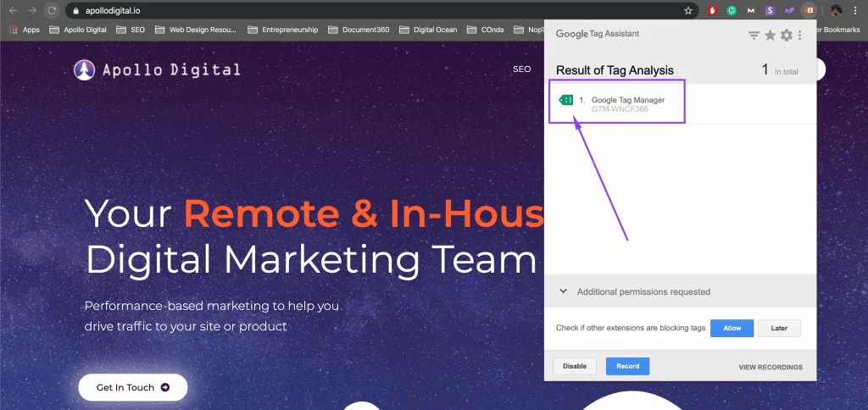The height and width of the screenshot is (410, 868).
Task: Open the Chrome profile avatar
Action: (x=836, y=10)
